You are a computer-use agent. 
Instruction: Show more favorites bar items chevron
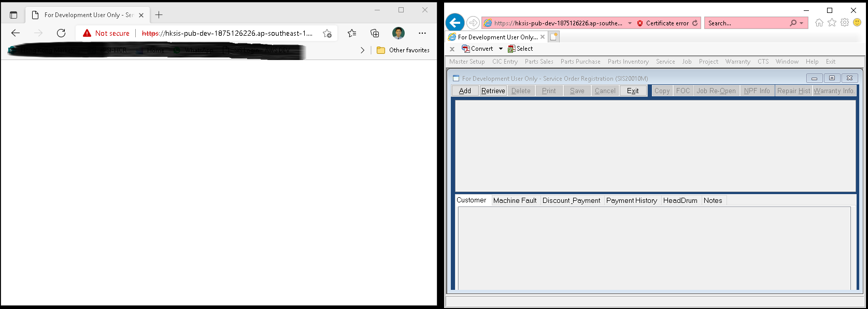pyautogui.click(x=362, y=50)
